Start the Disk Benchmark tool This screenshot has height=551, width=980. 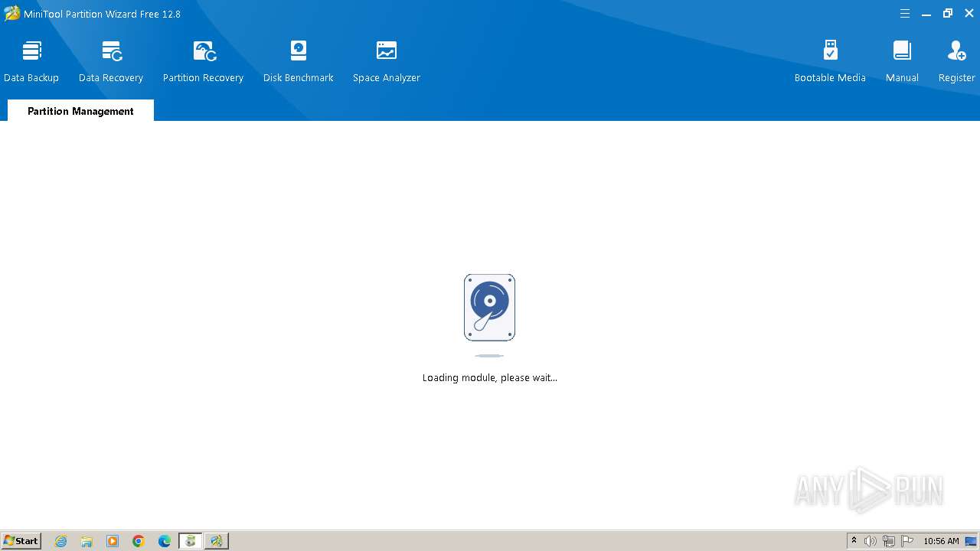[x=299, y=62]
